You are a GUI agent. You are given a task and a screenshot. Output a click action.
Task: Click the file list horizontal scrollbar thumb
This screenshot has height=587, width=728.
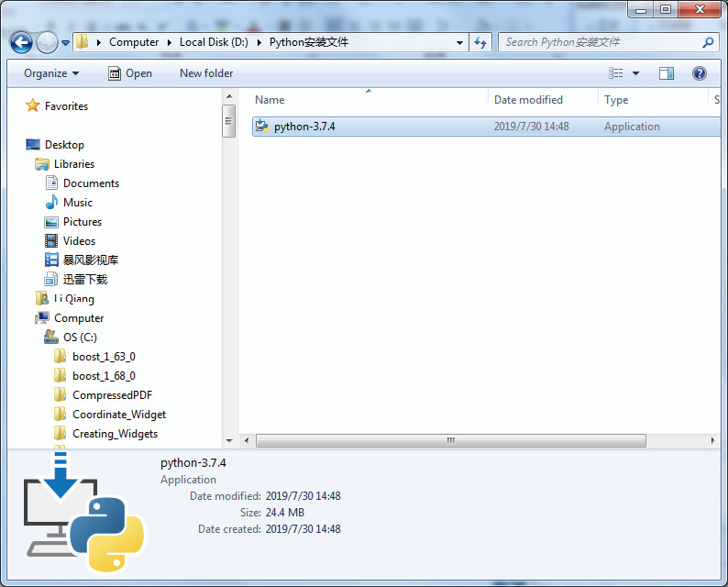pos(450,440)
